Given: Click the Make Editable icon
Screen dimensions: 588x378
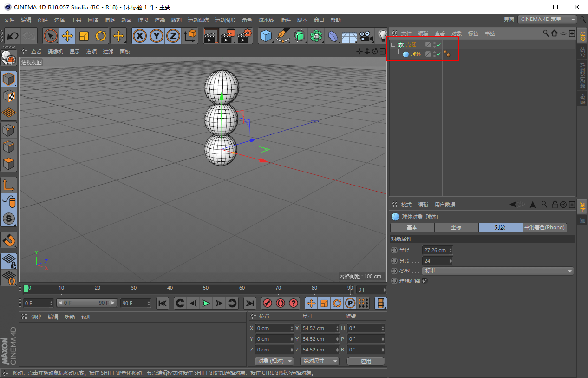Looking at the screenshot, I should click(x=9, y=57).
